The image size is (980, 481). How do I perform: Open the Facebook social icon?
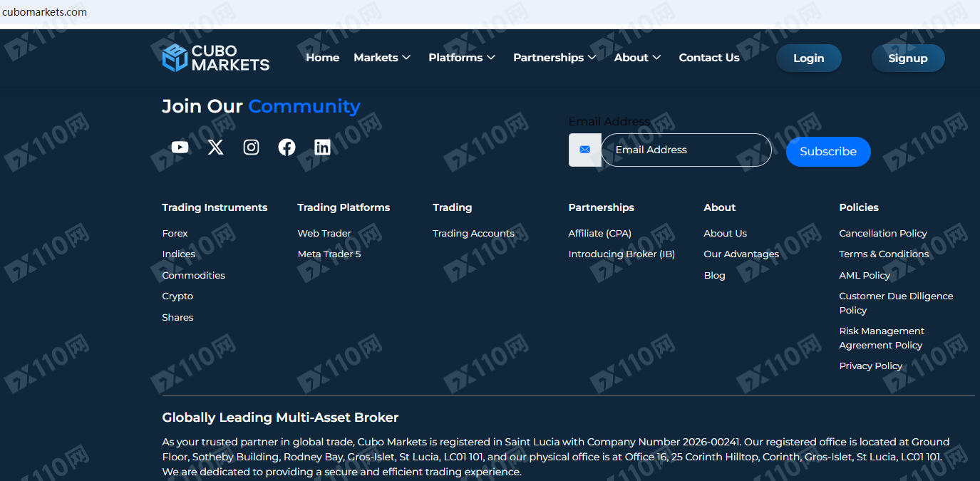pyautogui.click(x=287, y=148)
